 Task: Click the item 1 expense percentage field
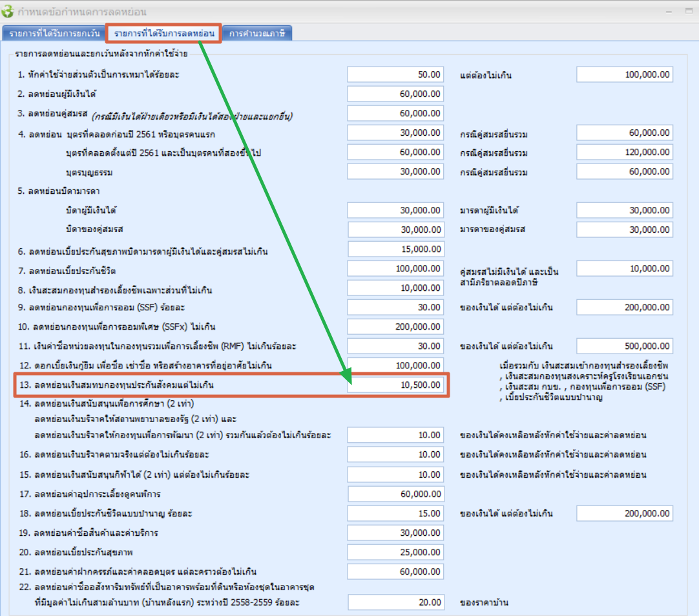395,75
